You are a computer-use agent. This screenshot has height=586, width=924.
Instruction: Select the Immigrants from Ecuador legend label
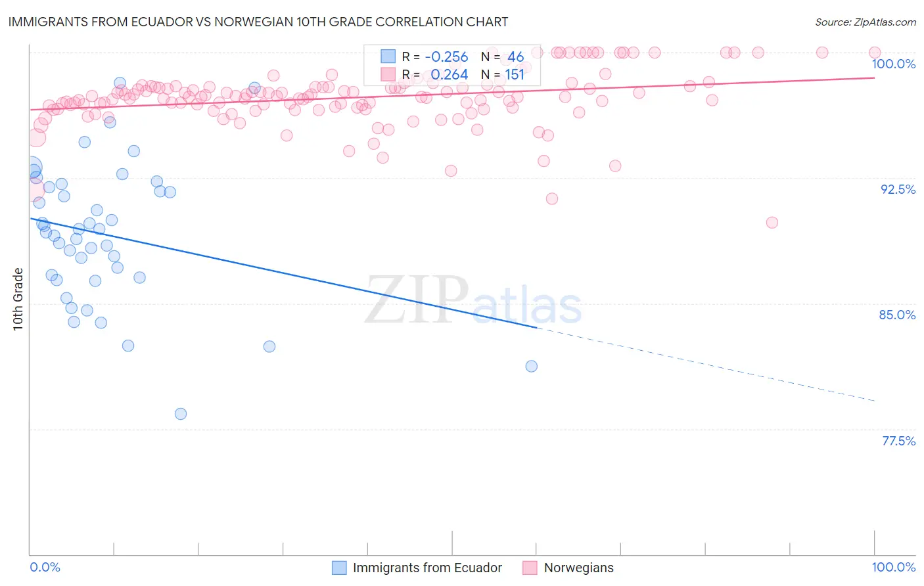pyautogui.click(x=427, y=568)
